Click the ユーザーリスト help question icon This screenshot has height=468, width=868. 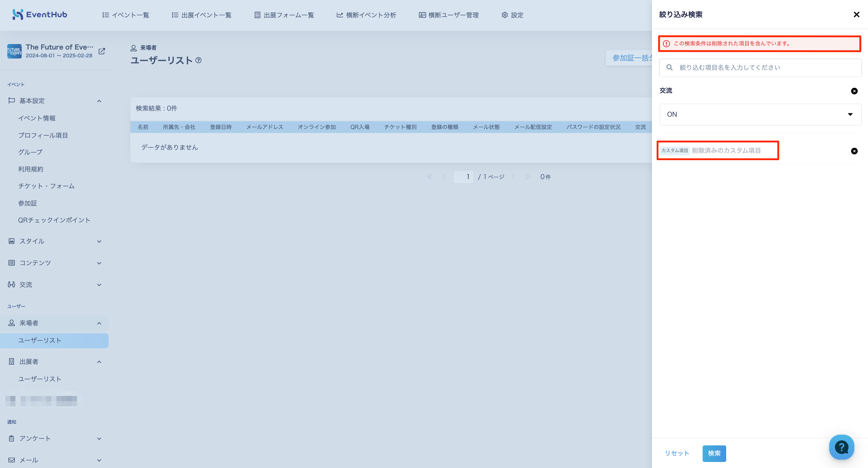pyautogui.click(x=199, y=60)
